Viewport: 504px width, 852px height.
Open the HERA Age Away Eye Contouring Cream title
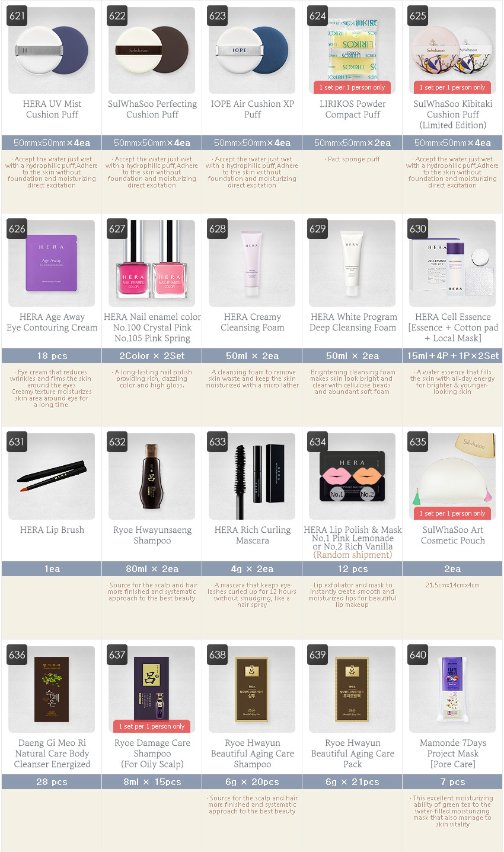coord(52,322)
